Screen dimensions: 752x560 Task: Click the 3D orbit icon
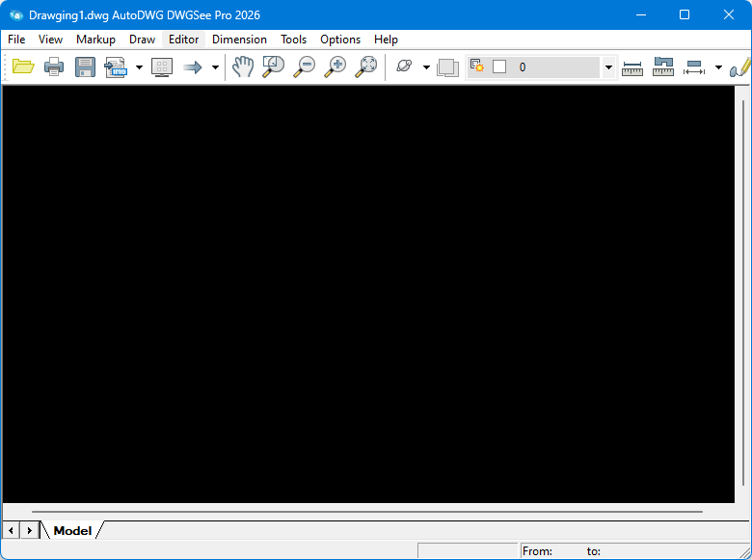pos(404,66)
